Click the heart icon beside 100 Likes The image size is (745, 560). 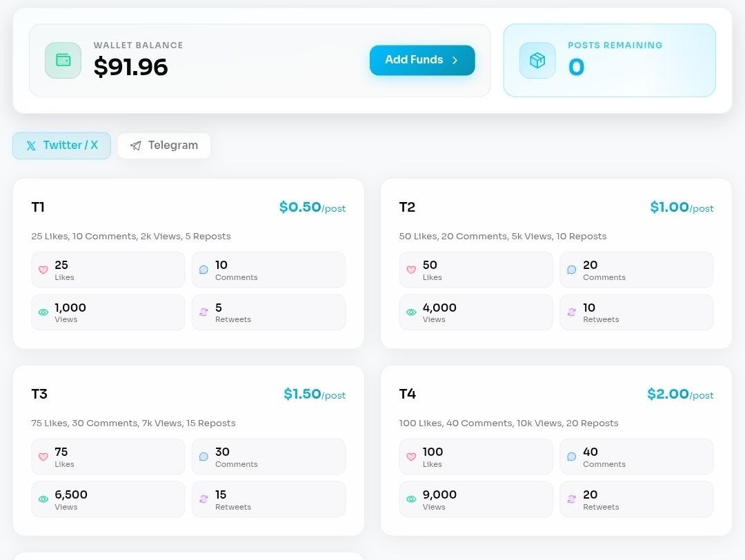(411, 457)
